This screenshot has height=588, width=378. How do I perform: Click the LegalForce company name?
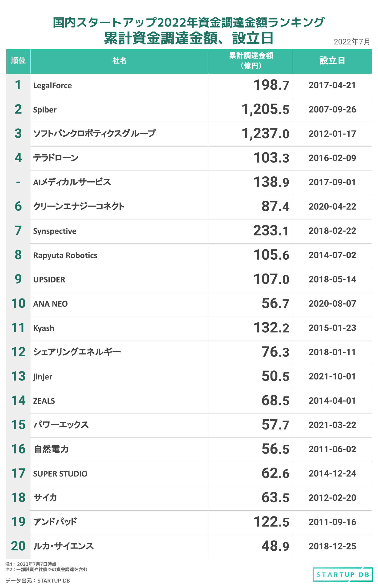point(52,86)
